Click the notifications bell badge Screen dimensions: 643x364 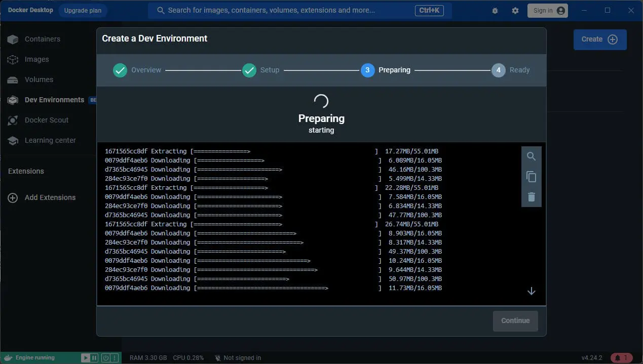point(621,358)
